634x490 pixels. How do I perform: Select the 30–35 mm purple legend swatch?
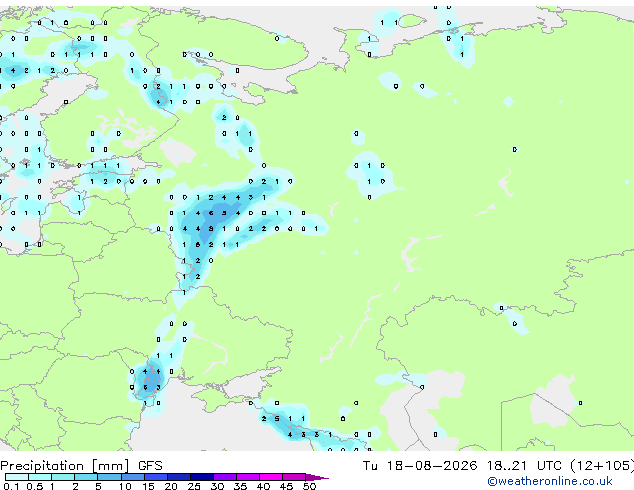[225, 477]
